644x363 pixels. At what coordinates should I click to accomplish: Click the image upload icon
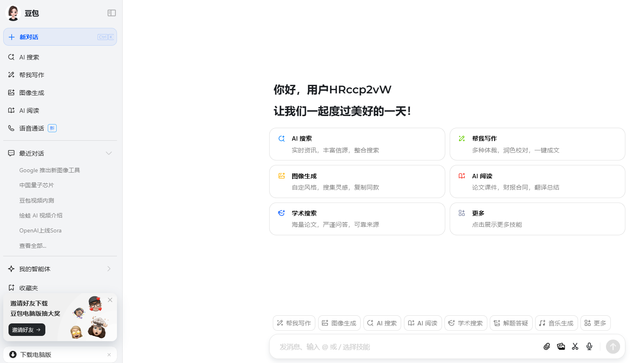pos(561,346)
